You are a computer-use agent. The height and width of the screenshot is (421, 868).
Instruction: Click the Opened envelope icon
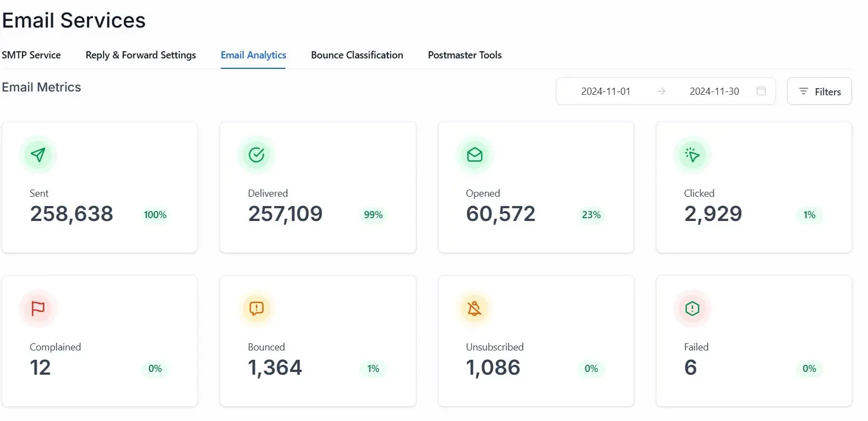pyautogui.click(x=474, y=155)
